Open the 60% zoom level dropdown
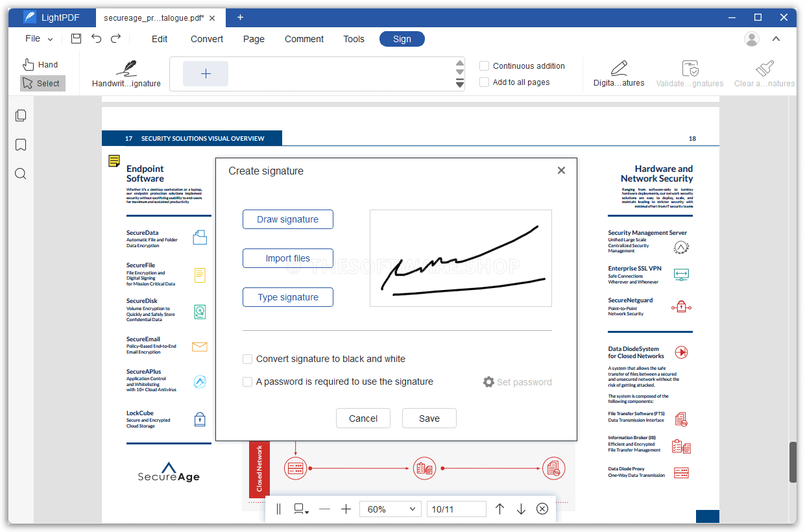This screenshot has height=532, width=805. click(x=390, y=509)
